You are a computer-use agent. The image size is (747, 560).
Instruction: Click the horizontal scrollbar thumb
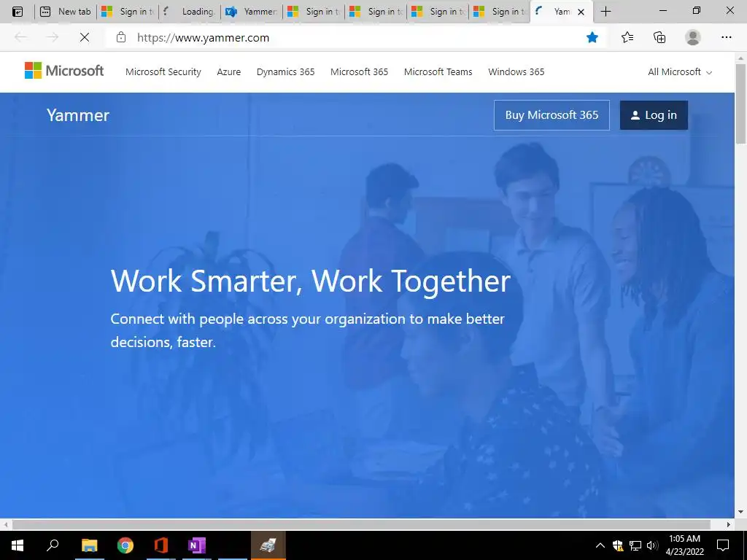361,524
